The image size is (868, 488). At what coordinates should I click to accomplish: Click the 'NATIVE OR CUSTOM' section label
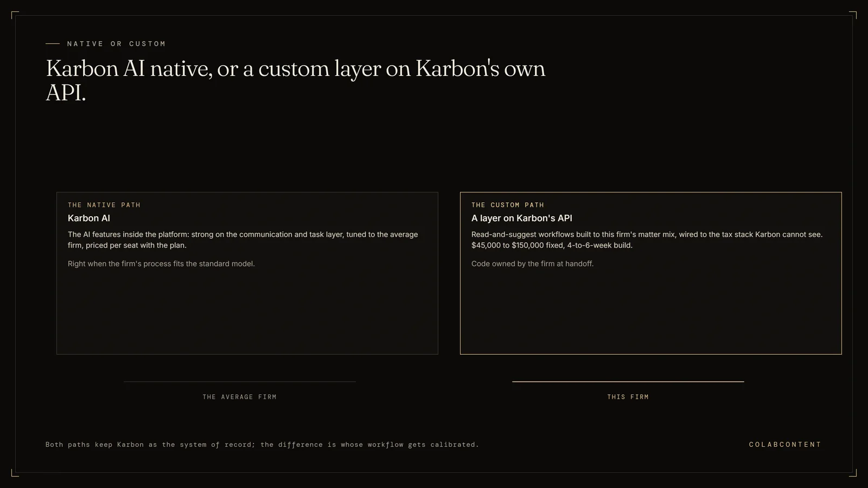pos(116,44)
